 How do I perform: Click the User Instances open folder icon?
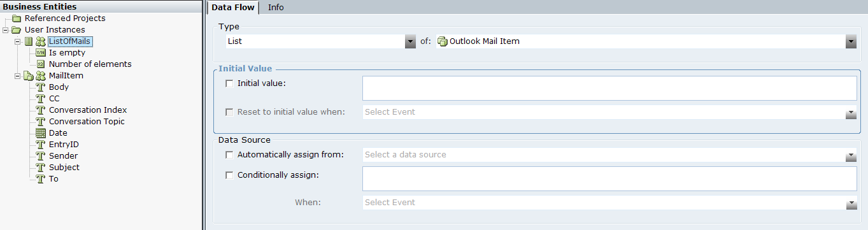(17, 30)
